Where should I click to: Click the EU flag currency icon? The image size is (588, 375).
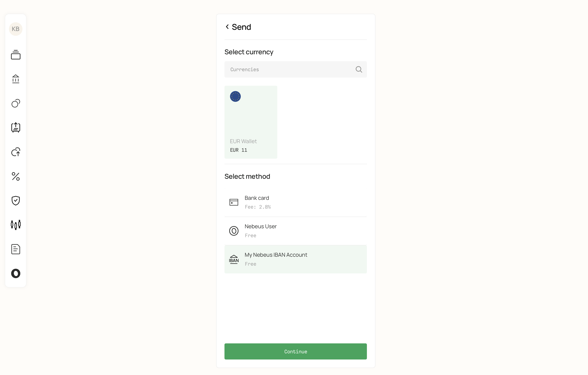[x=235, y=97]
